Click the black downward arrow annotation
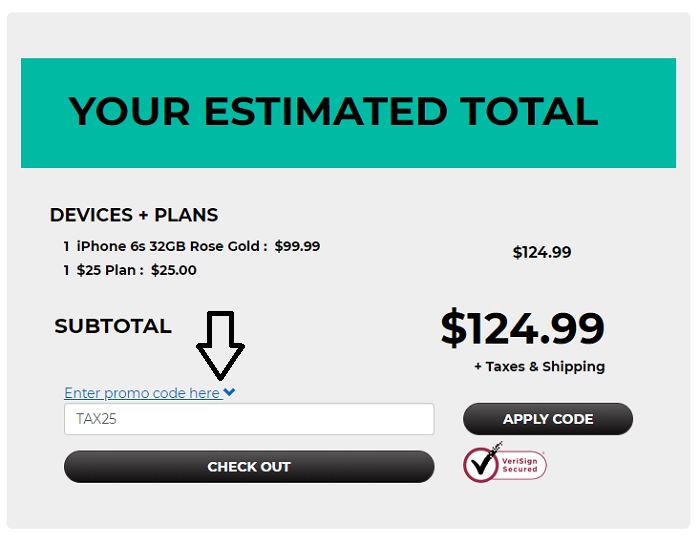Viewport: 700px width, 545px height. tap(221, 346)
